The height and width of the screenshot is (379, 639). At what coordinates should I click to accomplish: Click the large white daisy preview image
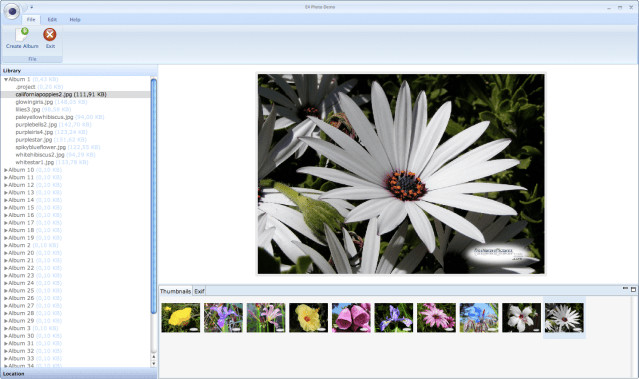point(401,174)
